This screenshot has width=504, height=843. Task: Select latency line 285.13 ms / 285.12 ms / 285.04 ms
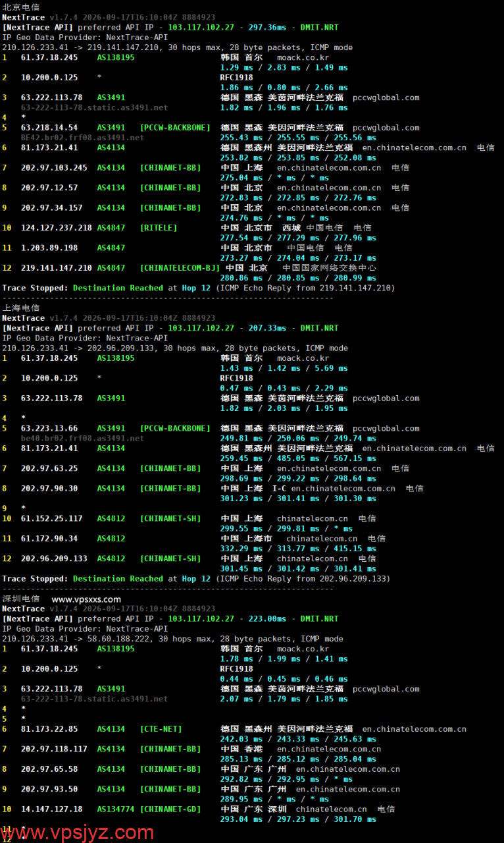pos(298,759)
